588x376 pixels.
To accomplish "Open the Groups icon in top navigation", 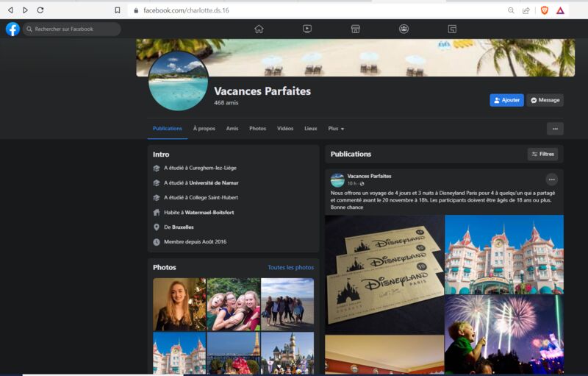I will (x=404, y=29).
